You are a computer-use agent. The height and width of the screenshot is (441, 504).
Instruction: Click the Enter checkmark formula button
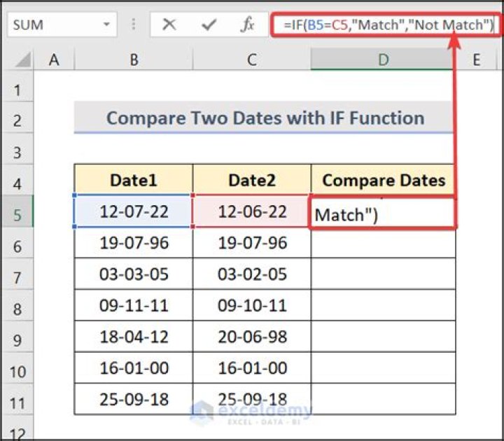[208, 25]
